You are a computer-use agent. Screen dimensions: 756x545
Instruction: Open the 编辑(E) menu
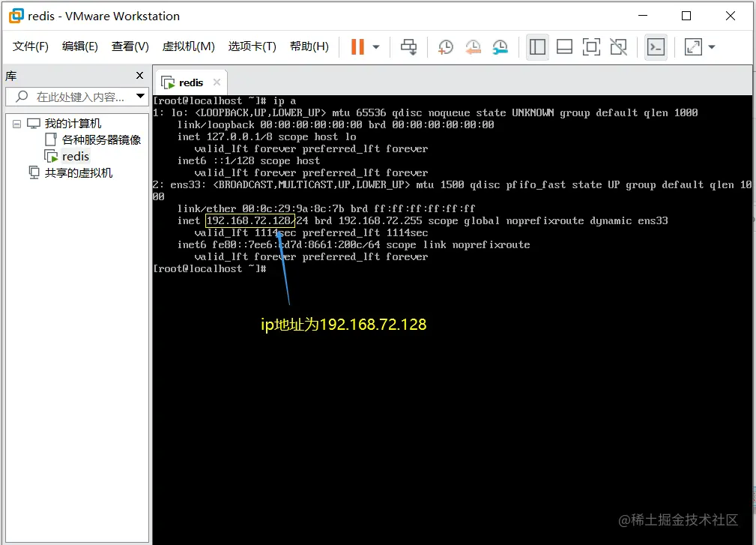pyautogui.click(x=80, y=46)
